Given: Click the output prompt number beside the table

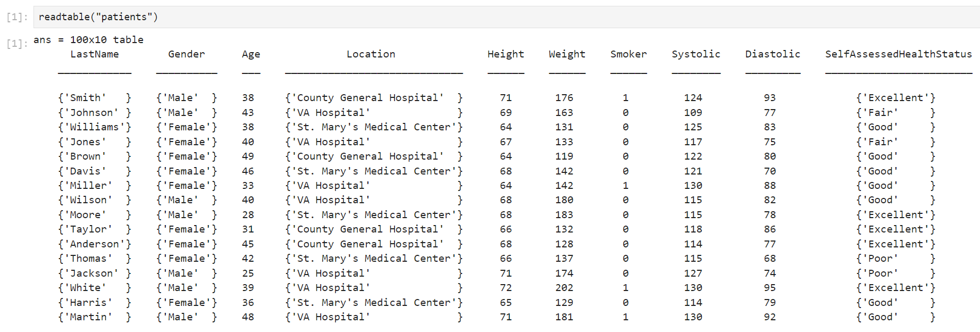Looking at the screenshot, I should [x=16, y=44].
